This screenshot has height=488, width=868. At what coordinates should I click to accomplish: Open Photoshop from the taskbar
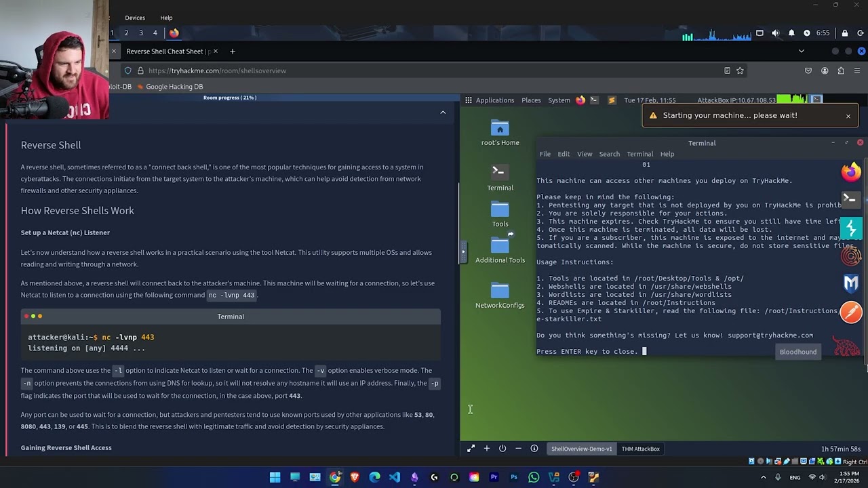[514, 477]
